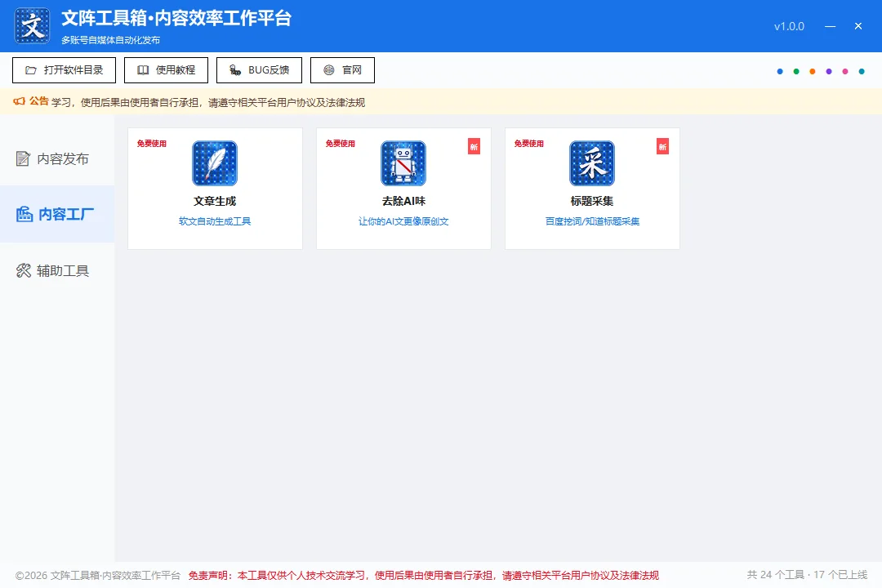This screenshot has width=882, height=588.
Task: Select the orange theme color dot
Action: tap(813, 72)
